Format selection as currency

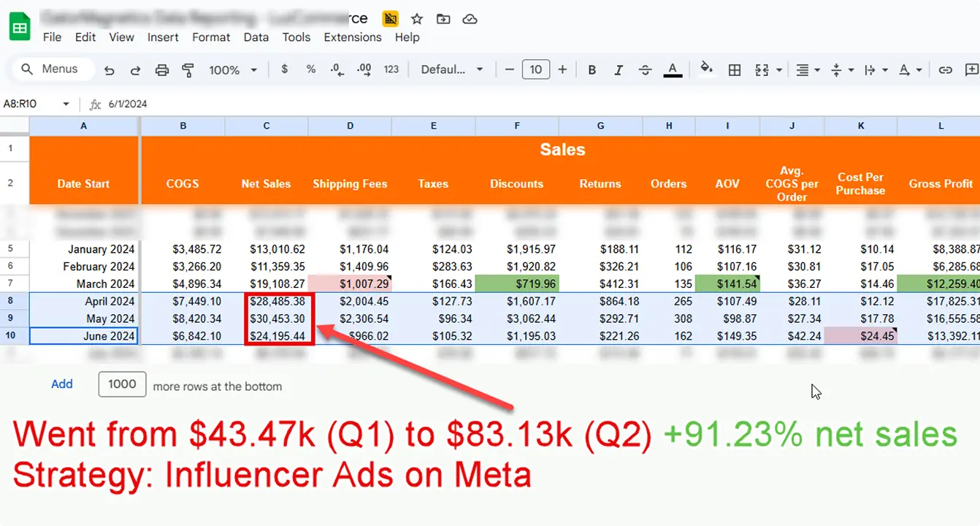284,69
